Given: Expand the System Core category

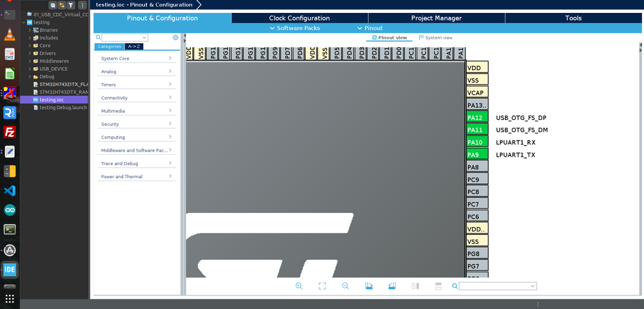Looking at the screenshot, I should pos(137,58).
